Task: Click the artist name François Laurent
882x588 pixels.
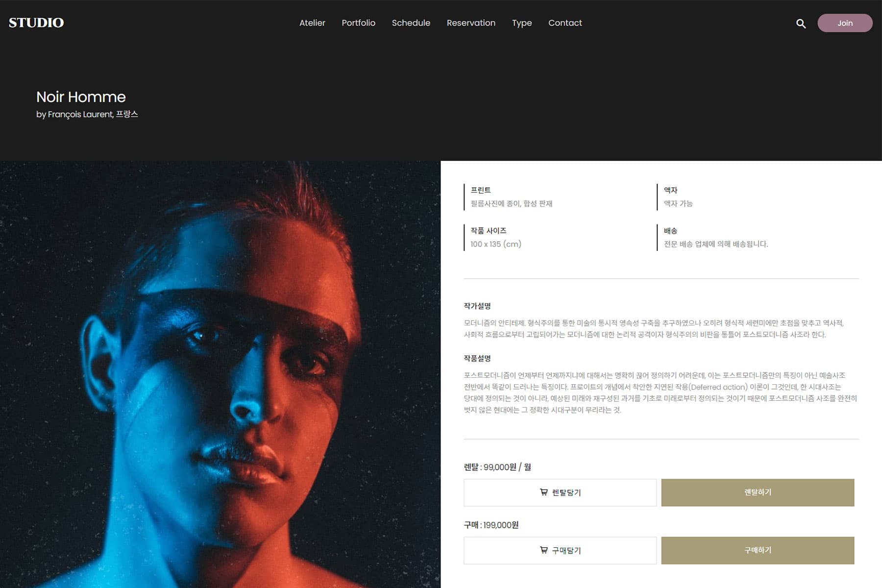Action: [x=80, y=114]
